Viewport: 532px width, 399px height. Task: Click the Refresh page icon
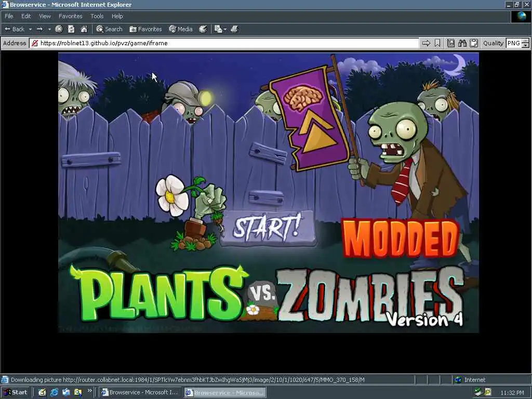[71, 29]
